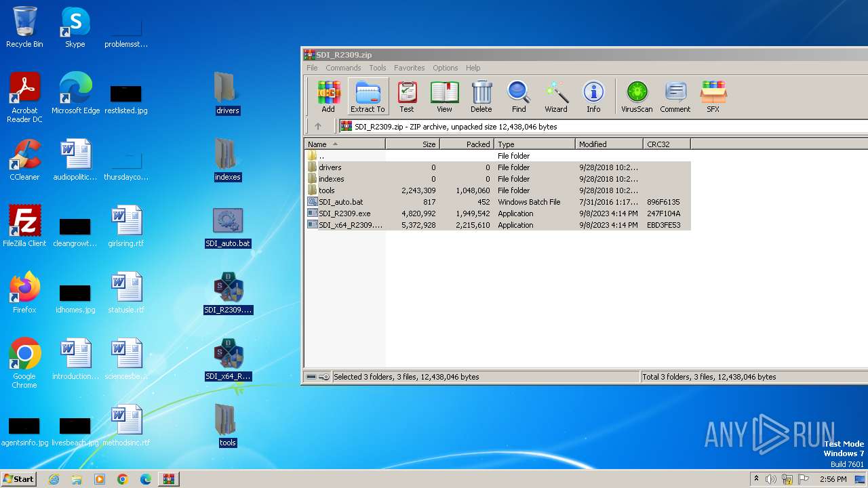The width and height of the screenshot is (868, 488).
Task: Select the methodsinc.rtf desktop document
Action: 126,426
